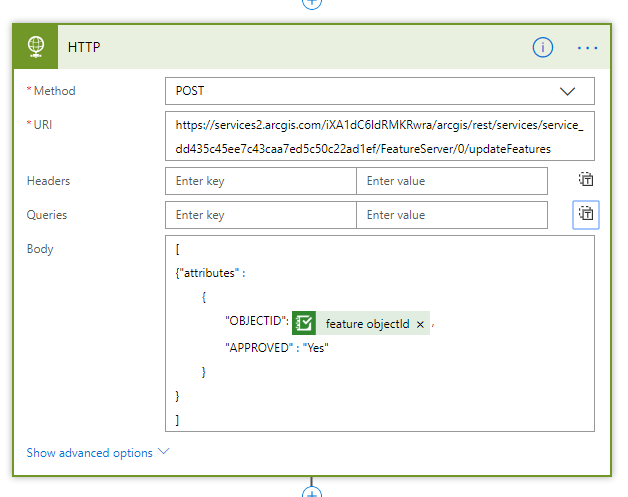Click the "attributes" line in Body
Screen dimensions: 628x497
tap(210, 273)
